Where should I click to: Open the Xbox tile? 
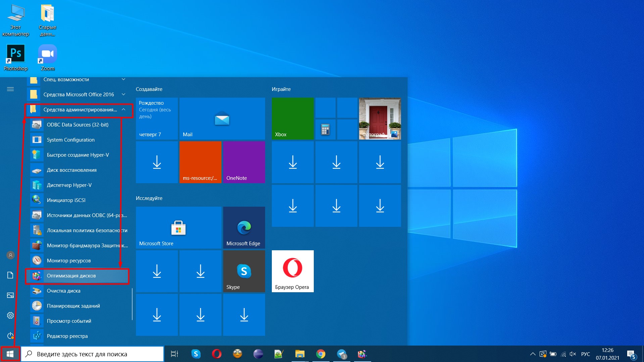[x=292, y=118]
